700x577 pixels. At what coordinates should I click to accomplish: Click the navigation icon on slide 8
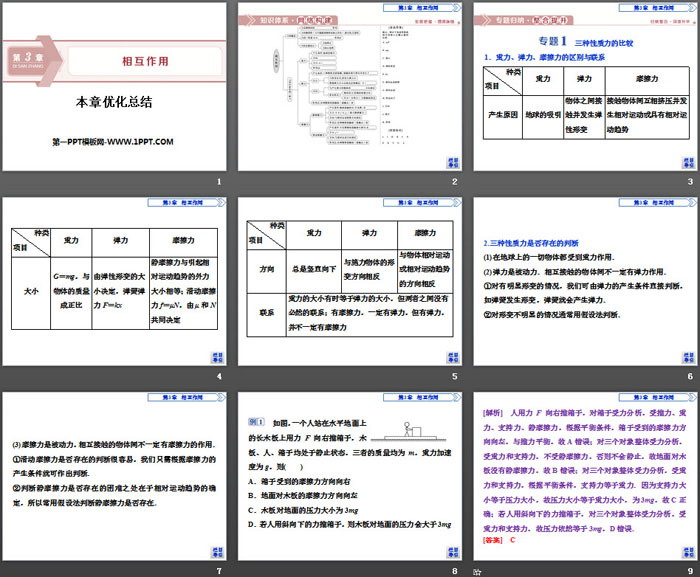tap(451, 551)
